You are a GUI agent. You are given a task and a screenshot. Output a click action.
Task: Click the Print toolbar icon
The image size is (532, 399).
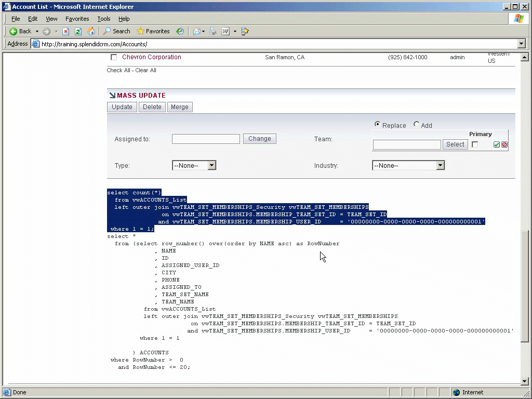pos(213,31)
